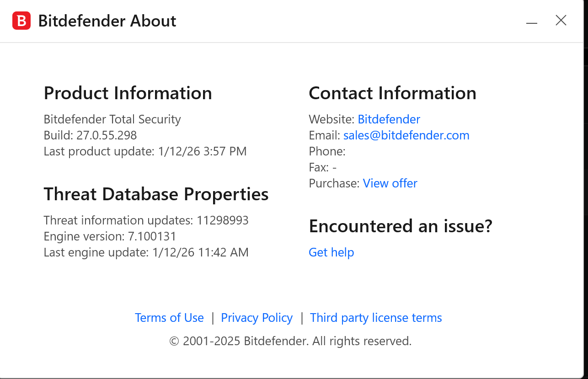Click the Product Information heading
This screenshot has width=588, height=379.
[x=128, y=93]
